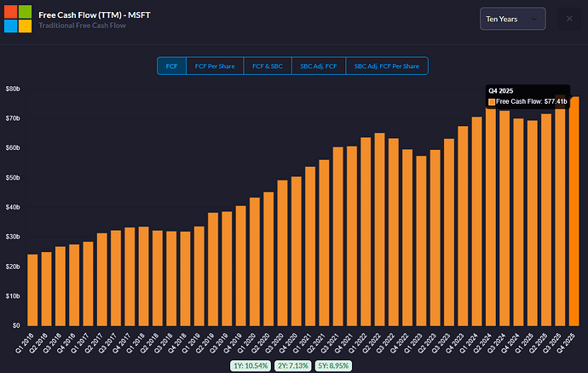This screenshot has width=588, height=373.
Task: Close the chart panel with X
Action: (x=569, y=19)
